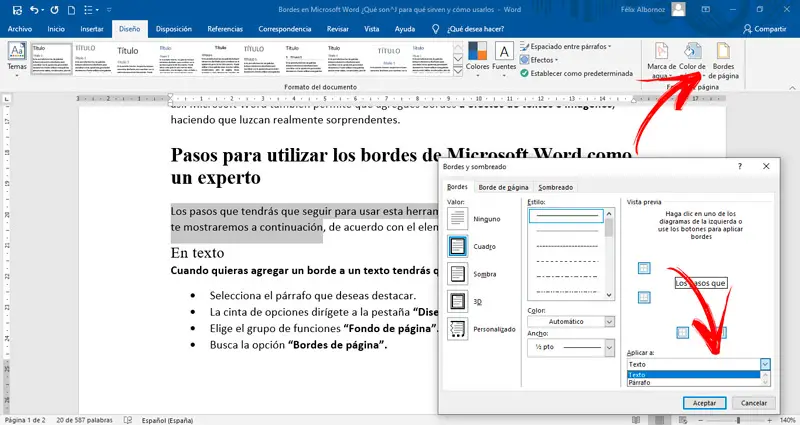Click the zoom slider handle
Screen dimensions: 800x425
(738, 420)
